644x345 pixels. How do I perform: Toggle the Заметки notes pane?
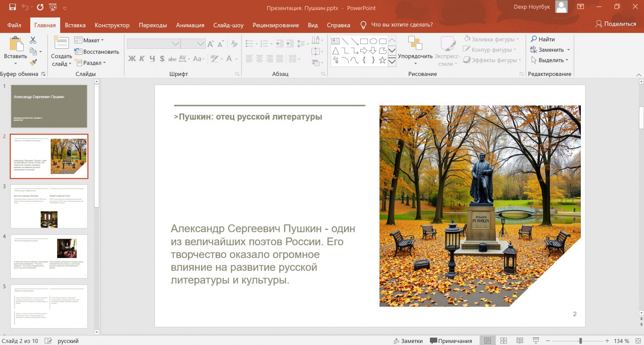tap(408, 341)
